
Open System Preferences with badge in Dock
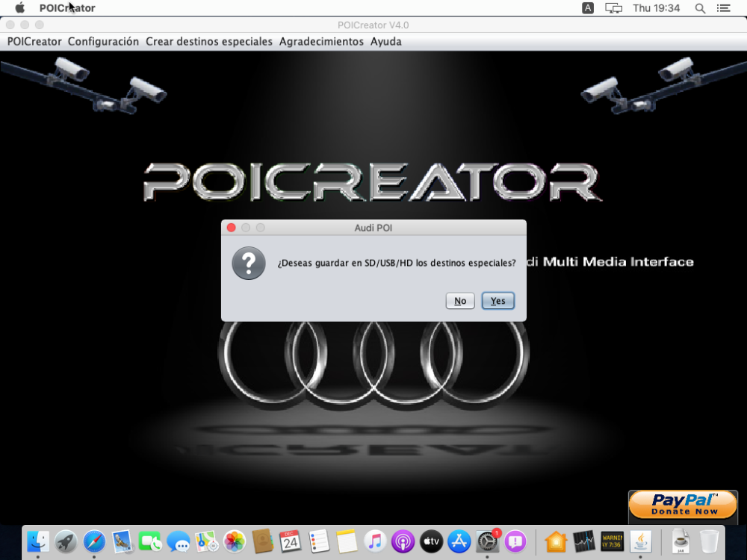pos(487,541)
